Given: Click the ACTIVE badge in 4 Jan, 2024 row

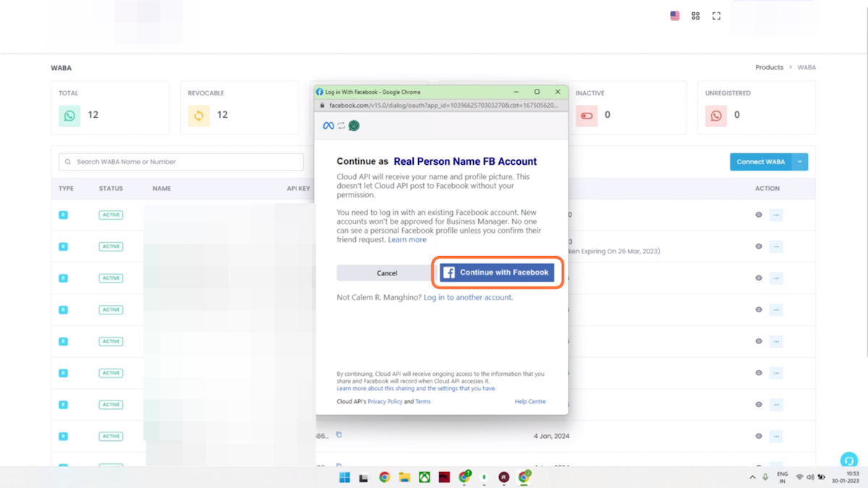Looking at the screenshot, I should click(x=111, y=436).
